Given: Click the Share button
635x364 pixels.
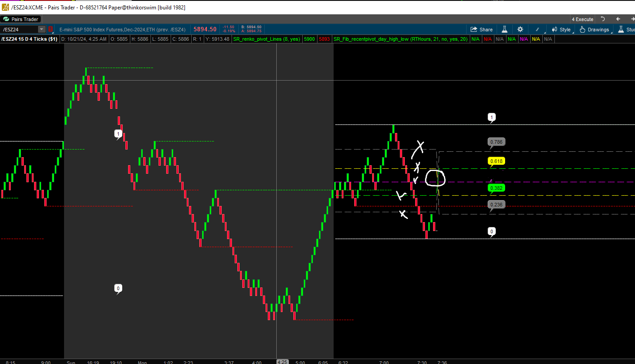Looking at the screenshot, I should pyautogui.click(x=481, y=30).
